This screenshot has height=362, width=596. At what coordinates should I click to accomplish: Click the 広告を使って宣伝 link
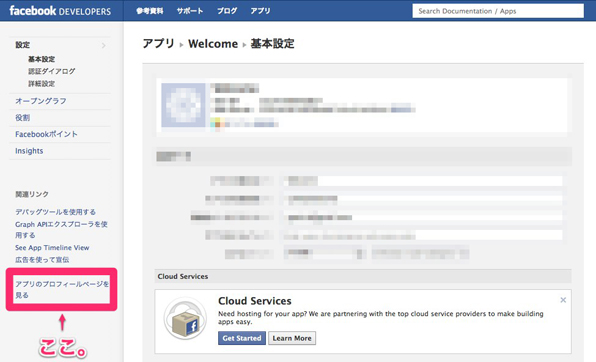[x=42, y=260]
